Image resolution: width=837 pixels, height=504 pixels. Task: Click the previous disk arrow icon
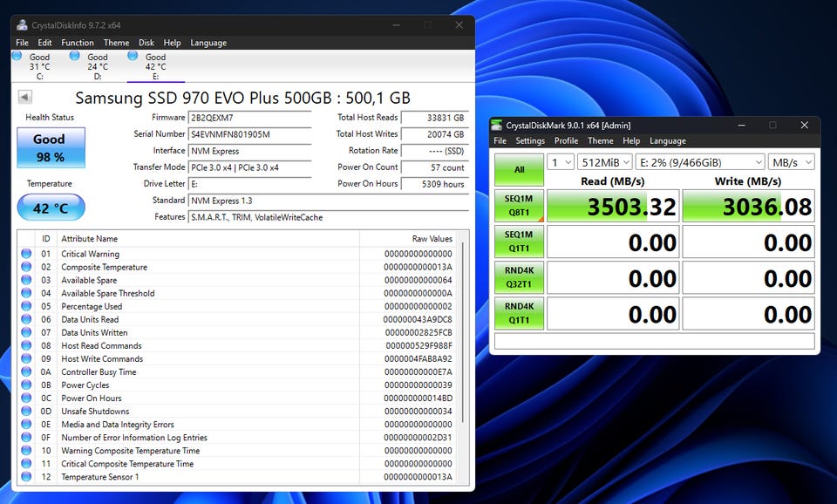point(24,98)
